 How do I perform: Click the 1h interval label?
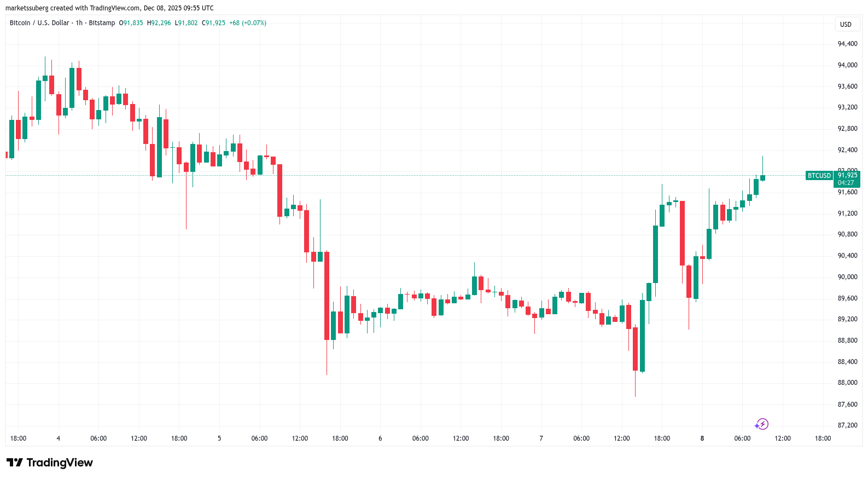[79, 23]
